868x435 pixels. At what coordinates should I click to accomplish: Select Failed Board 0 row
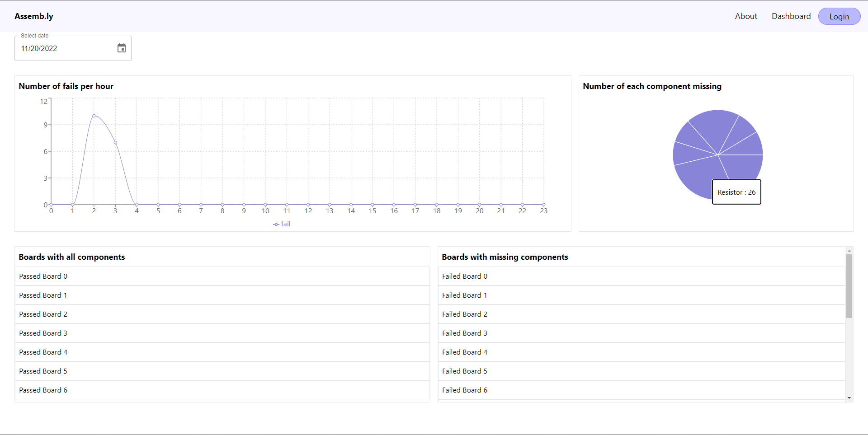(642, 276)
